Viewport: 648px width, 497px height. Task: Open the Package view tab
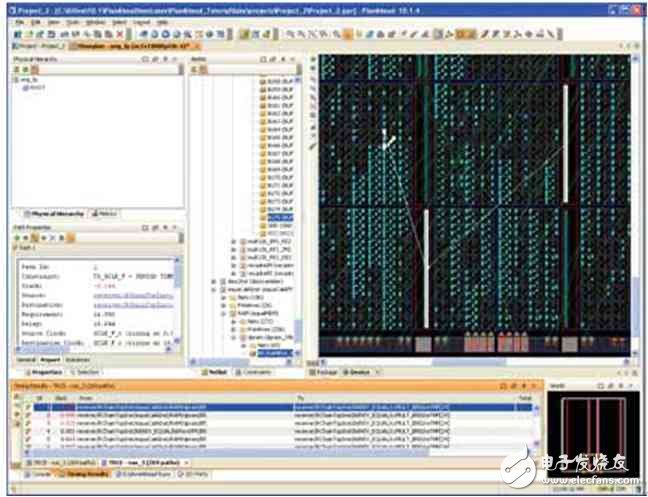(x=329, y=371)
